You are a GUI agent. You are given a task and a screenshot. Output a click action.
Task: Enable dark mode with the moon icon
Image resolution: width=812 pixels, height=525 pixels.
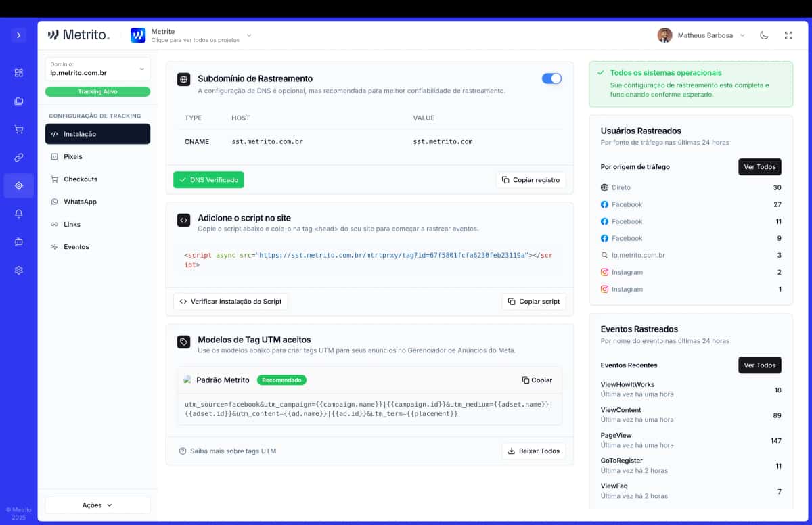764,35
